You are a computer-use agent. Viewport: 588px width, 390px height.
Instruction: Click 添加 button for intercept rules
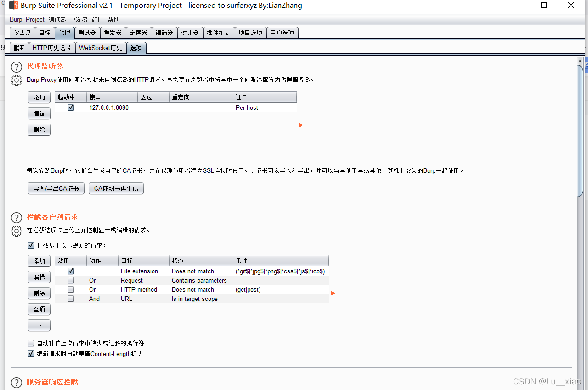tap(39, 261)
